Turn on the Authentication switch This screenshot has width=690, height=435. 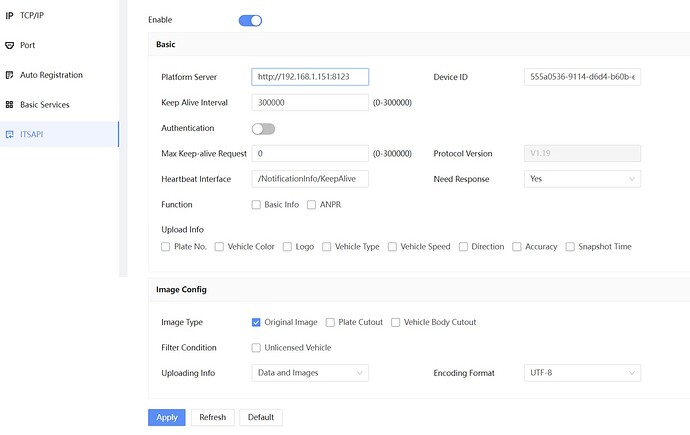[263, 129]
